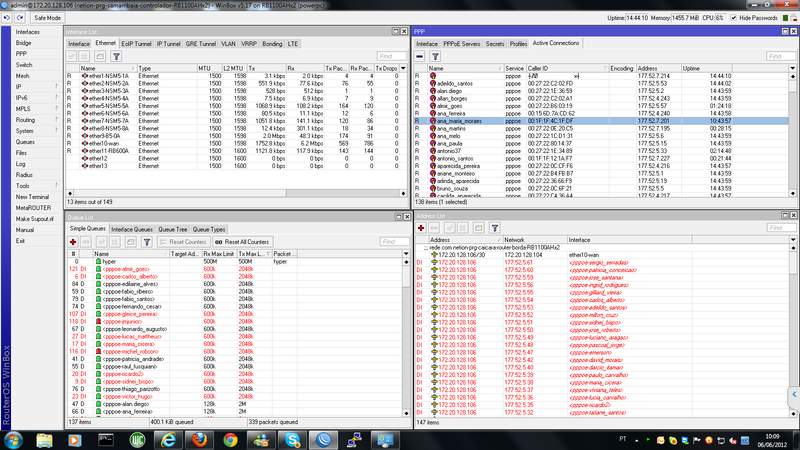This screenshot has width=800, height=450.
Task: Switch to the EoIP Tunnel tab
Action: click(136, 44)
